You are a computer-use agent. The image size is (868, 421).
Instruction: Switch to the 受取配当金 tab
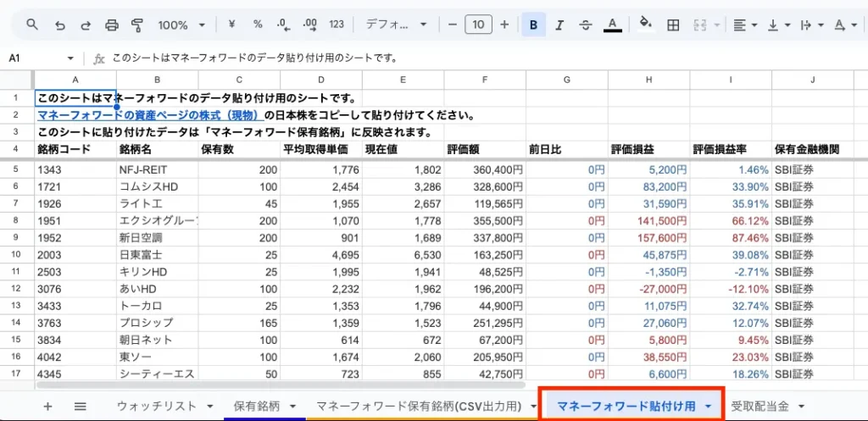(759, 407)
